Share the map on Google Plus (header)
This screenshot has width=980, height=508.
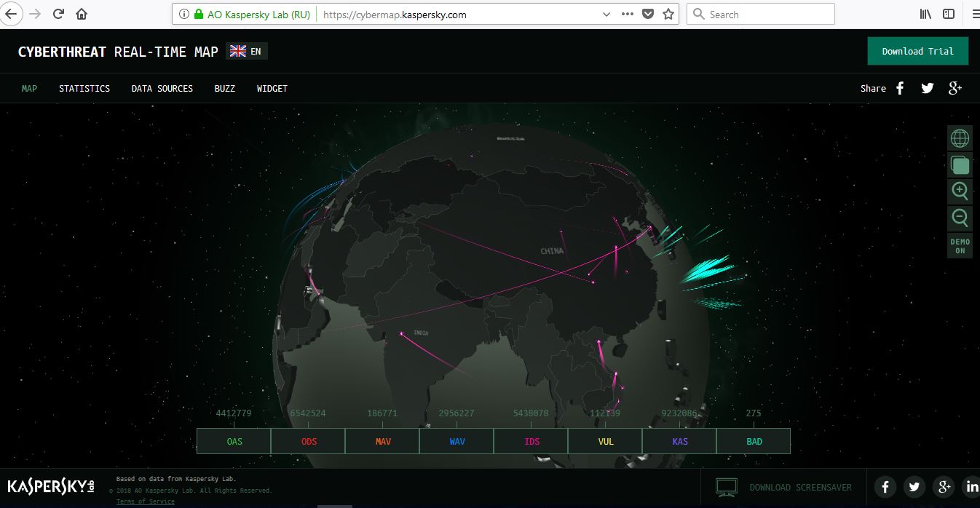(x=955, y=88)
